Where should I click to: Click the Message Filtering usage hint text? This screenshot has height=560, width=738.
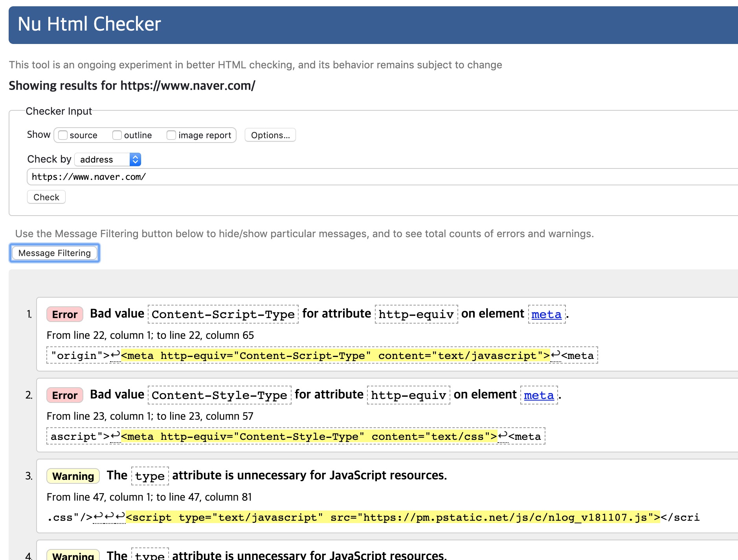(305, 234)
